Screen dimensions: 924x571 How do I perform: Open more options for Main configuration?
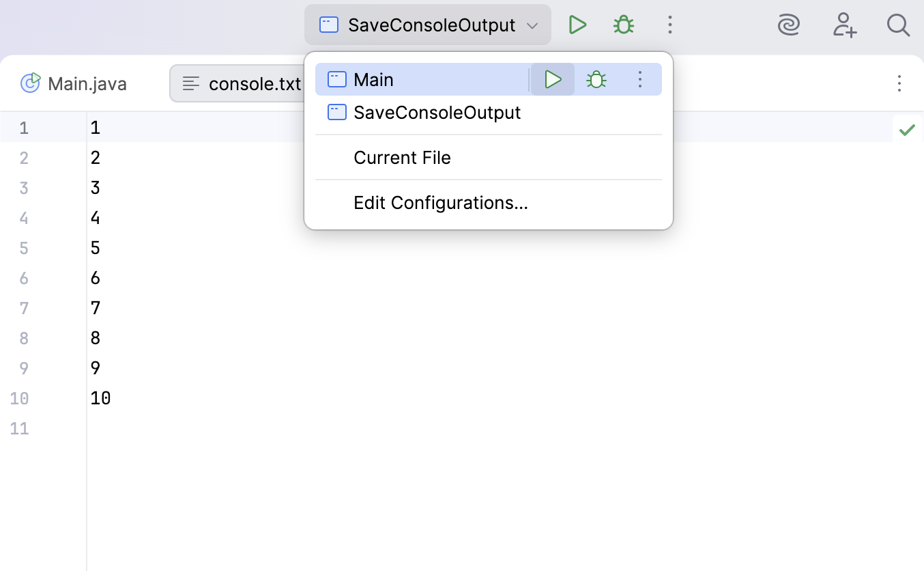[x=640, y=79]
